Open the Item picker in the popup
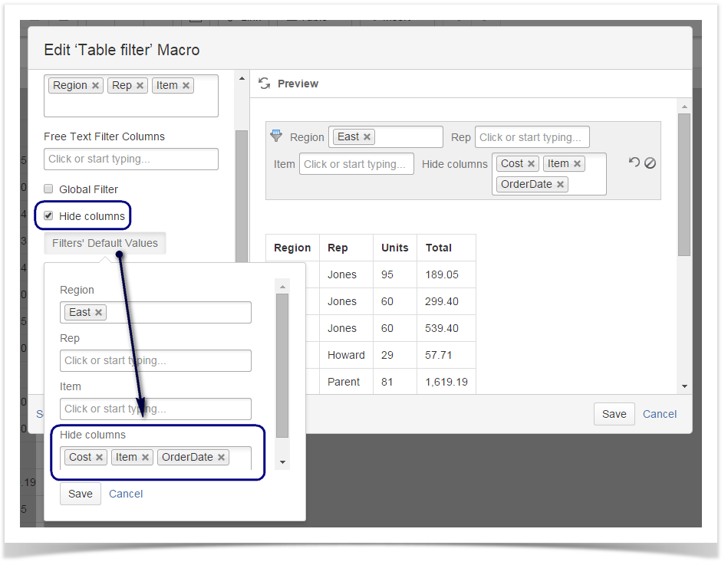Viewport: 728px width, 565px height. (156, 409)
